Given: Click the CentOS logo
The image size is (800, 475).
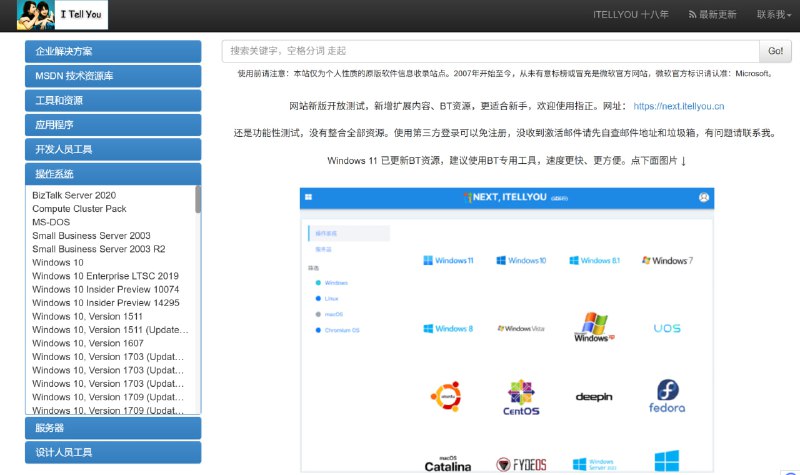Looking at the screenshot, I should pyautogui.click(x=521, y=397).
